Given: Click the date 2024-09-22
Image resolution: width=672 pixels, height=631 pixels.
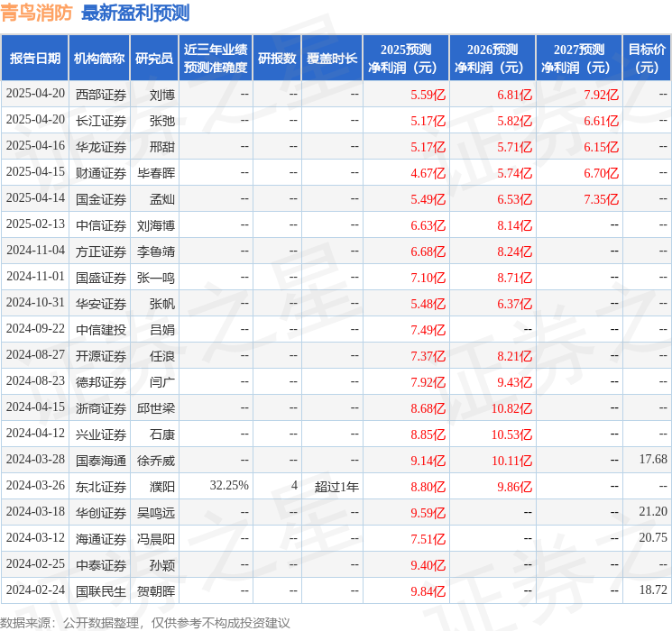Looking at the screenshot, I should point(35,328).
